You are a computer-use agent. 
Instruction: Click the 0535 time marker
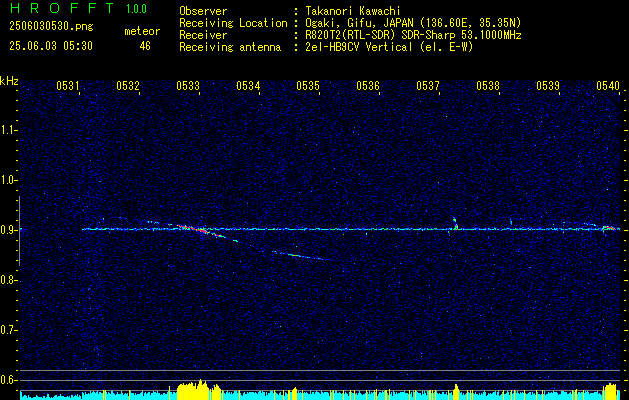(x=308, y=85)
